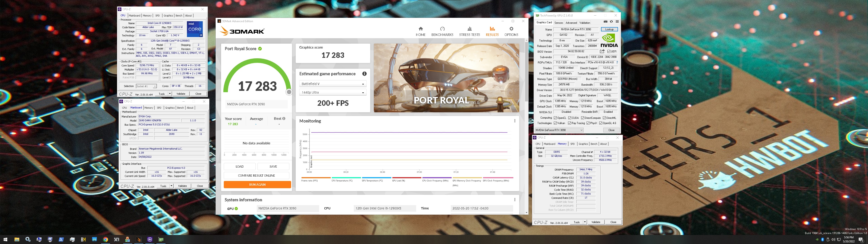Viewport: 868px width, 244px height.
Task: Click the Bluetooth tray icon
Action: tap(823, 240)
